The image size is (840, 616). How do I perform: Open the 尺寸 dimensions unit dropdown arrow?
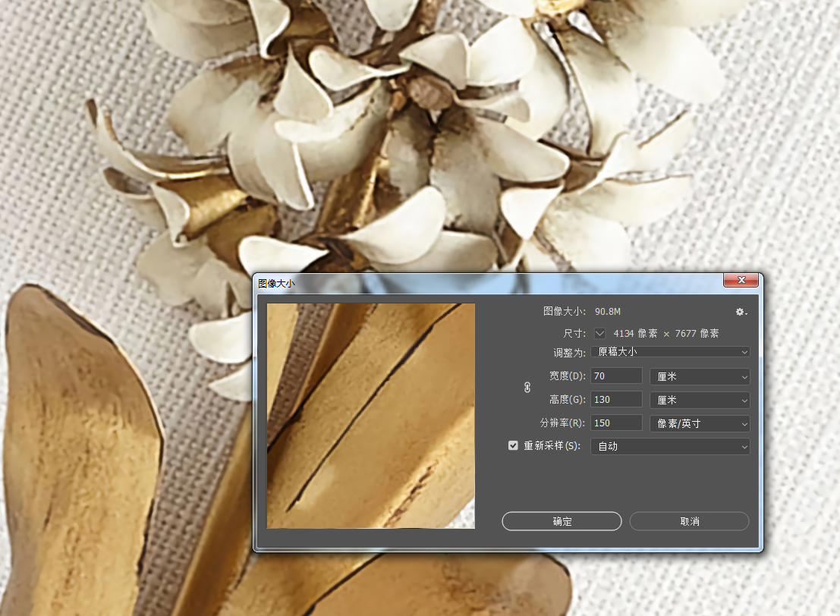(x=600, y=333)
